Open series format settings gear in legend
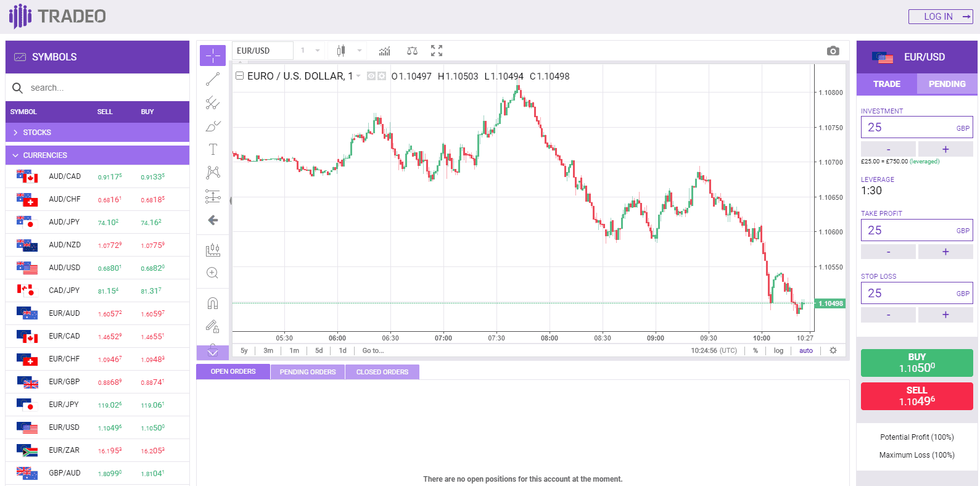This screenshot has height=486, width=980. [382, 76]
